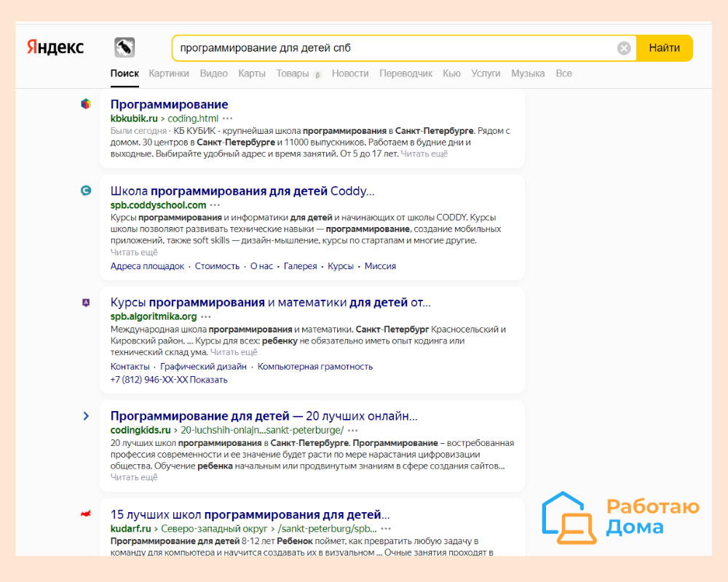Click the codingkids.ru domain link
This screenshot has width=728, height=582.
coord(141,430)
